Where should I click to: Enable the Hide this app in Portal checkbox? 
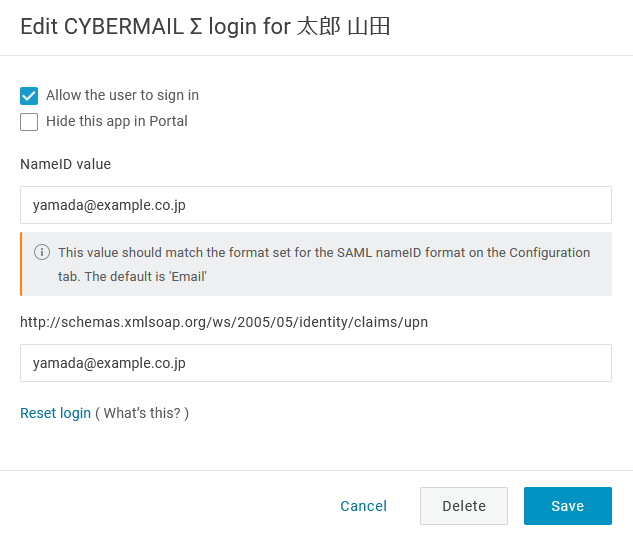click(29, 122)
